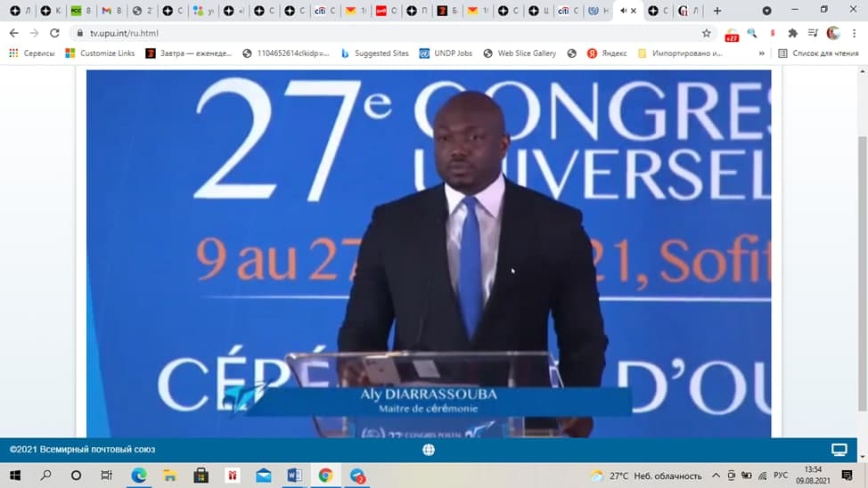This screenshot has width=868, height=488.
Task: Open the Extensions puzzle-piece menu
Action: [793, 33]
